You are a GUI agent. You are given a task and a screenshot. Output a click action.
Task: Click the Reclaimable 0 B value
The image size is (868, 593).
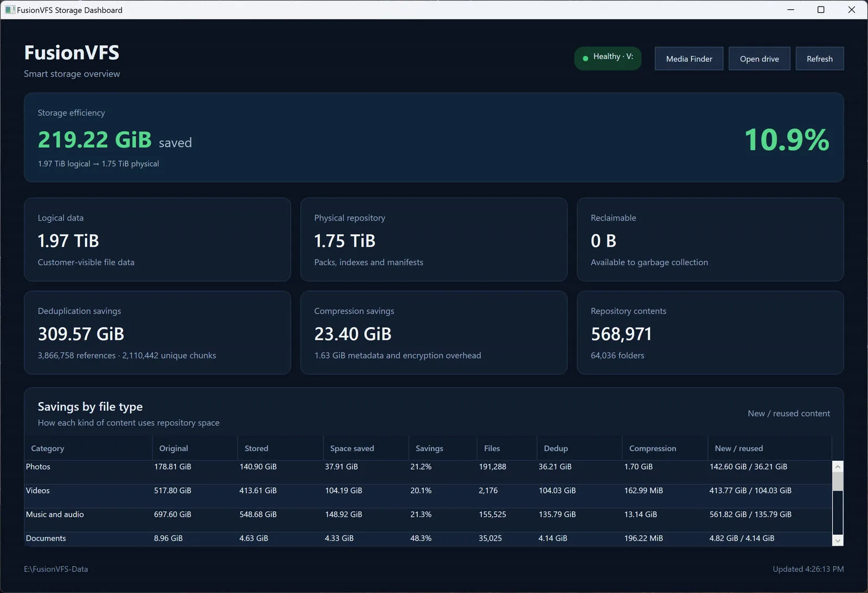click(x=604, y=241)
